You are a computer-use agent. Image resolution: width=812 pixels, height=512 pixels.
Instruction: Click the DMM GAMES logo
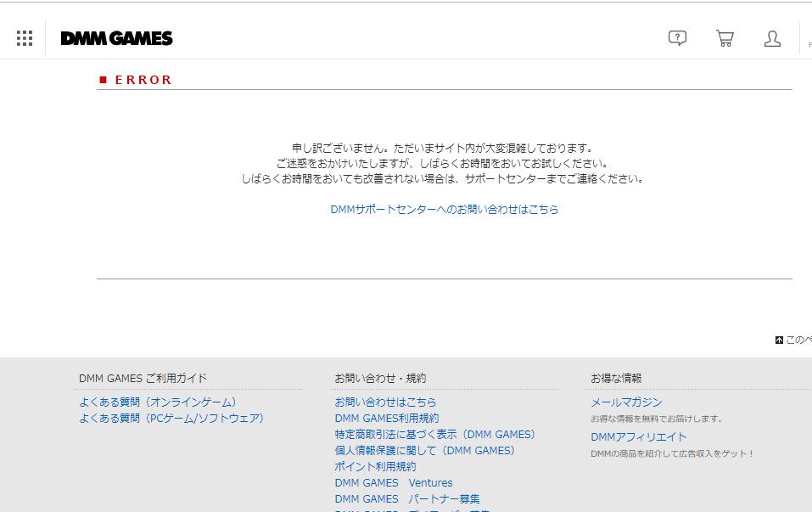tap(116, 38)
